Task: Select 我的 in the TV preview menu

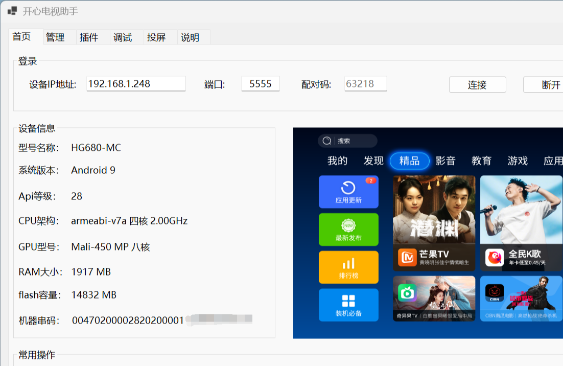Action: pyautogui.click(x=338, y=161)
